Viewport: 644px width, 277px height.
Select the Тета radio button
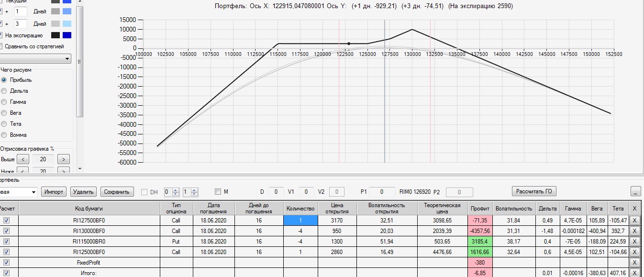[x=4, y=124]
